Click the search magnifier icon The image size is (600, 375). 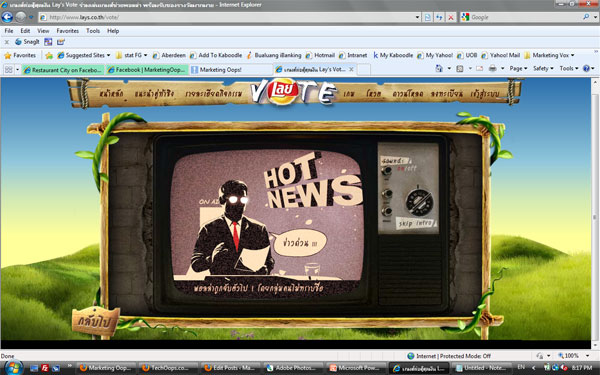(586, 17)
